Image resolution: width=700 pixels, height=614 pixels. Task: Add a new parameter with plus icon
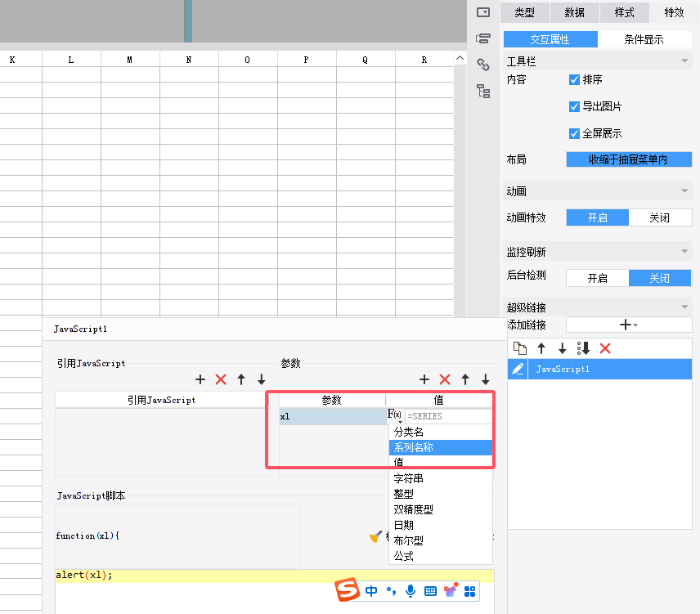[424, 379]
